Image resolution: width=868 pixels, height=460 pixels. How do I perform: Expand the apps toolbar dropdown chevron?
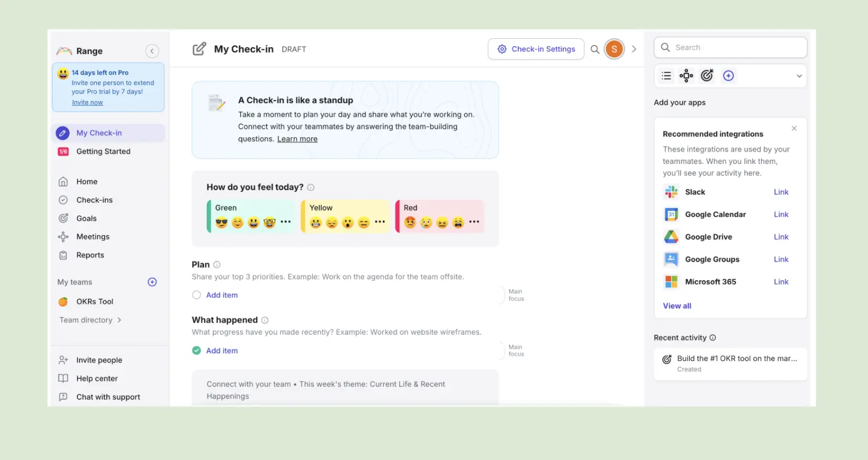[799, 76]
